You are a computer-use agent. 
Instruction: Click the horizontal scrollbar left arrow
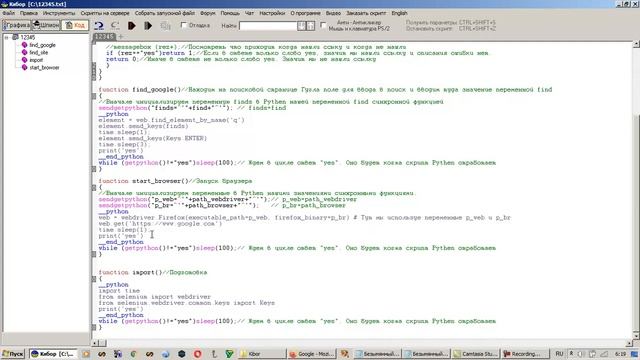[x=95, y=343]
